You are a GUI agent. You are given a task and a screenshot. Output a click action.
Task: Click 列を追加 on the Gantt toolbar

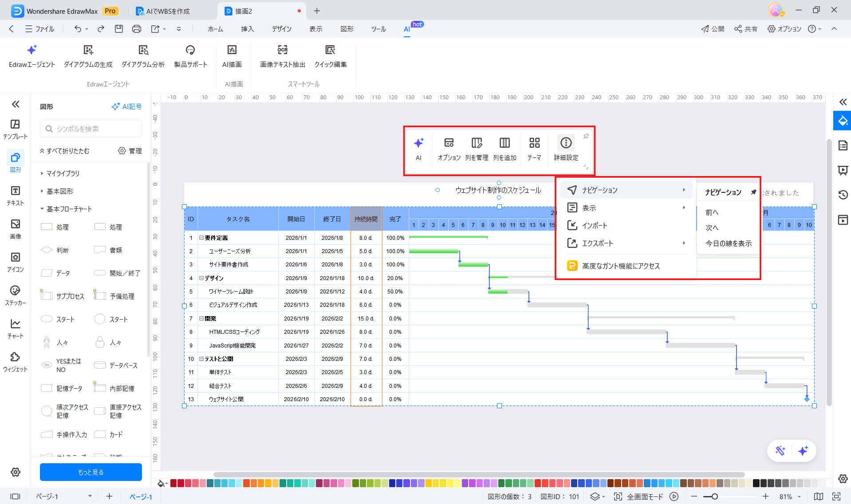[x=504, y=148]
